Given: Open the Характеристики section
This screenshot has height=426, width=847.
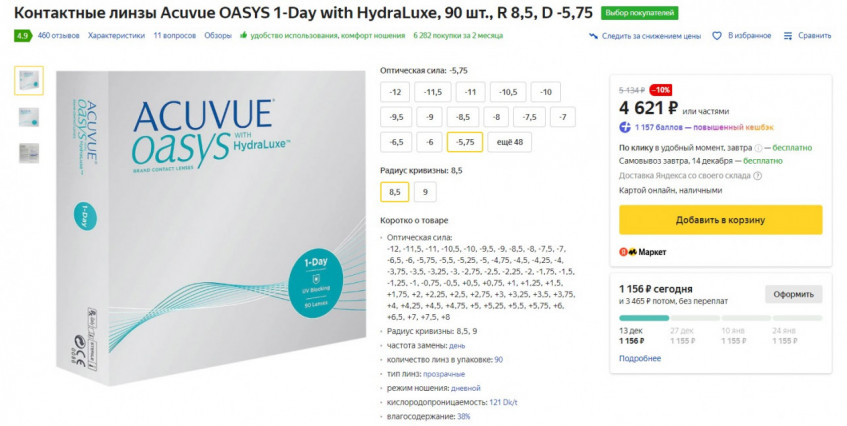Looking at the screenshot, I should click(x=116, y=36).
